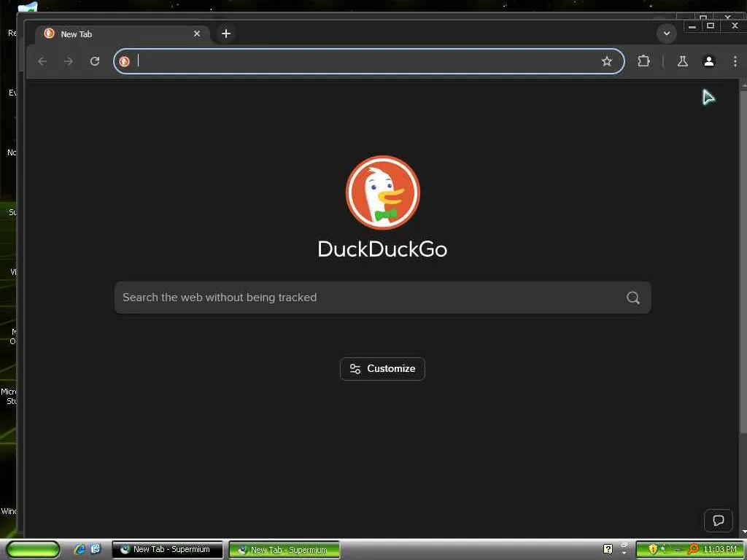Click the DuckDuckGo duck logo

(382, 192)
